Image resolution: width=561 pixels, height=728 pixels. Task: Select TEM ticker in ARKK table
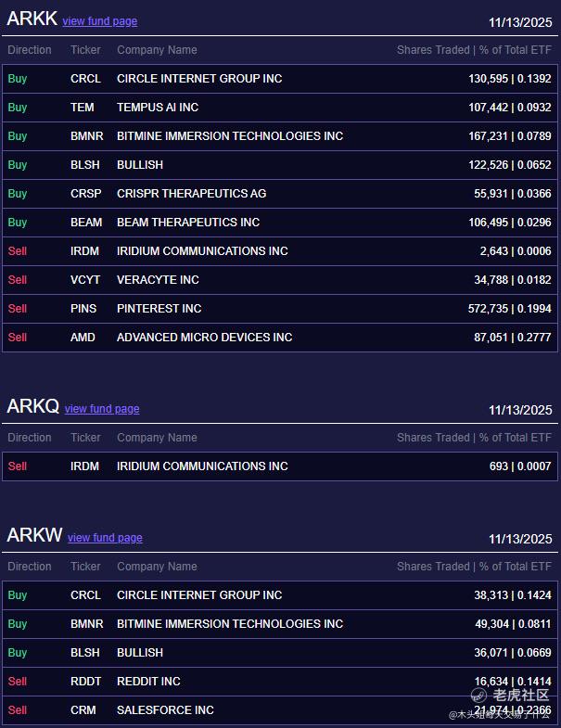pos(83,108)
